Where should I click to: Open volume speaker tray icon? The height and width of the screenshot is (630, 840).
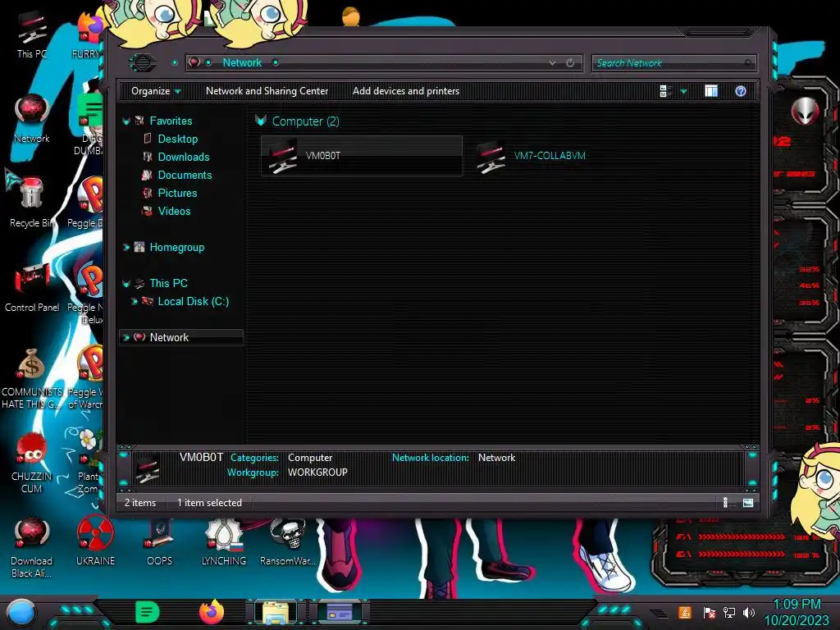pyautogui.click(x=748, y=612)
